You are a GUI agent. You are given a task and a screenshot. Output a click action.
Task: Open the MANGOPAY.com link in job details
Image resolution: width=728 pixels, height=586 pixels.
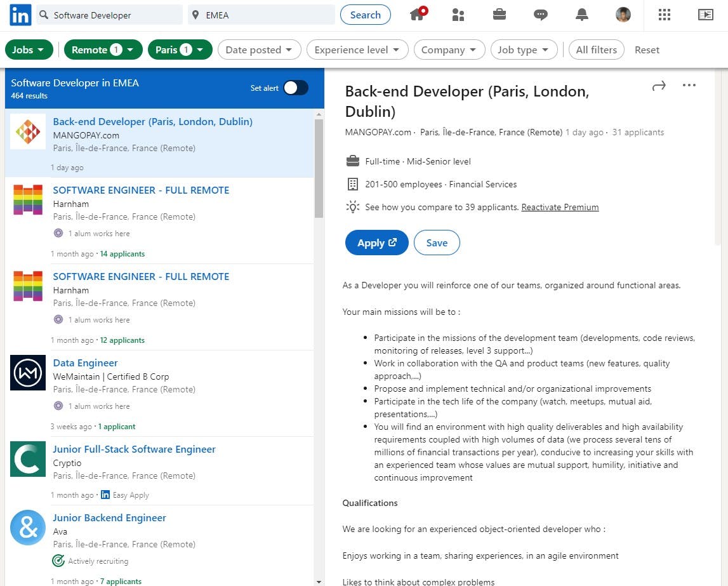tap(378, 132)
